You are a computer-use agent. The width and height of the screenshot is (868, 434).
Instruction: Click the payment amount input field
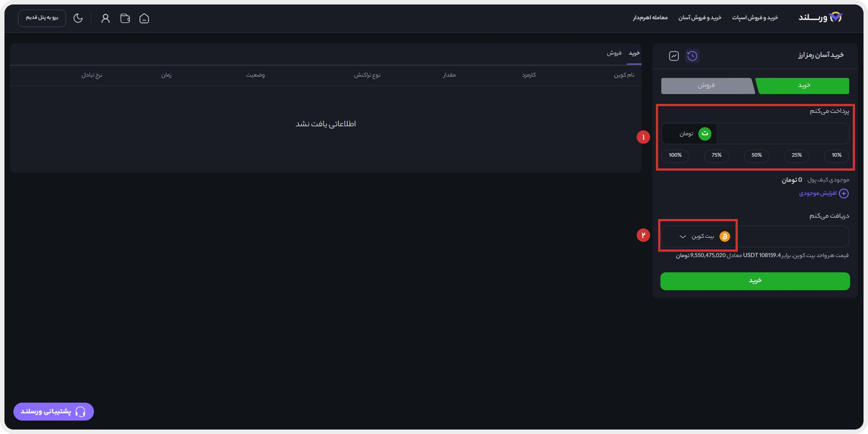point(782,134)
